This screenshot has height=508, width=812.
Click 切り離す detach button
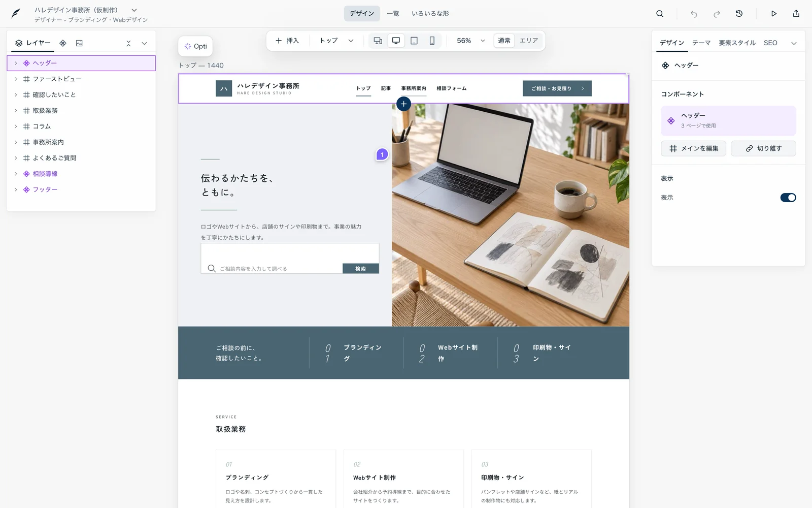[763, 148]
